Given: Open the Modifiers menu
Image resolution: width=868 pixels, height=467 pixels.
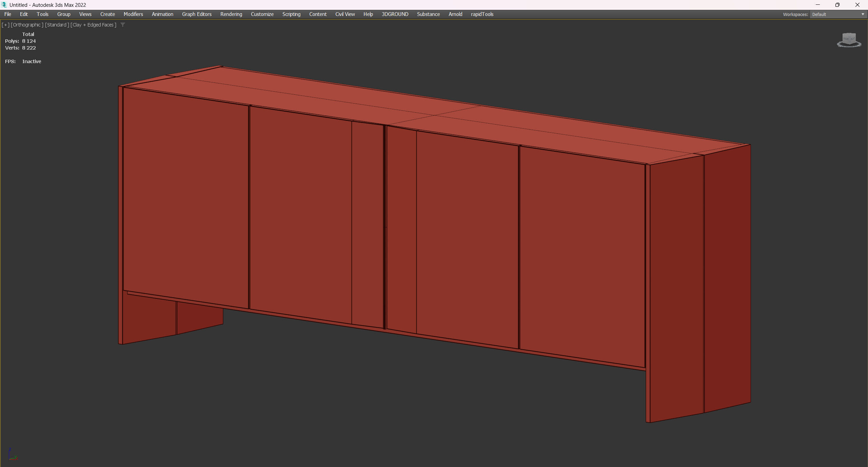Looking at the screenshot, I should [133, 14].
